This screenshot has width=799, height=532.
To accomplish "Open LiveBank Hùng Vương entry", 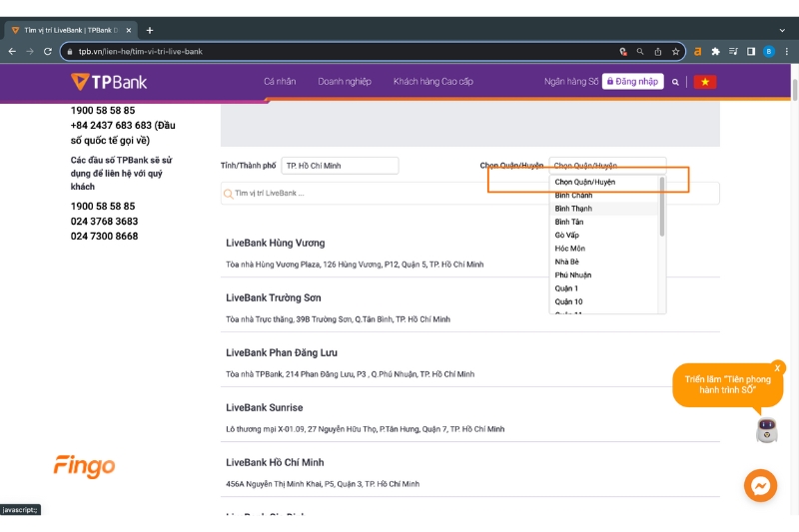I will click(x=276, y=244).
